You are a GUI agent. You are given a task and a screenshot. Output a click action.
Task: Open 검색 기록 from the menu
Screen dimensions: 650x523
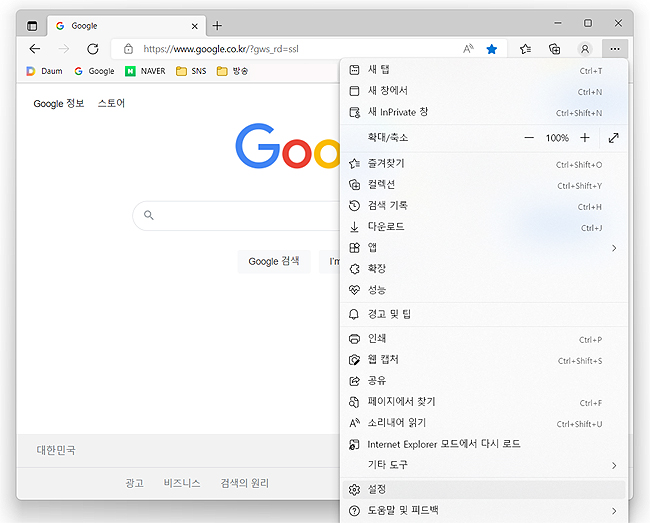click(x=483, y=206)
